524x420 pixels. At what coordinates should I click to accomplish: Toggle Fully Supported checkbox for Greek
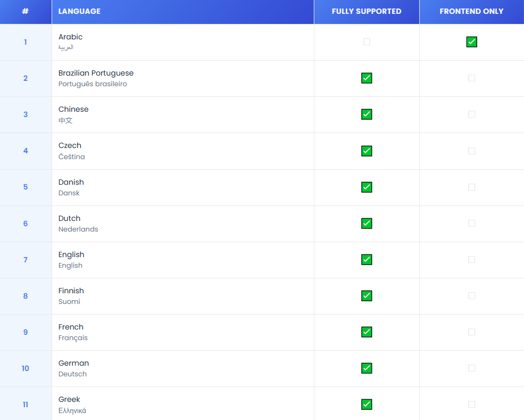point(367,405)
